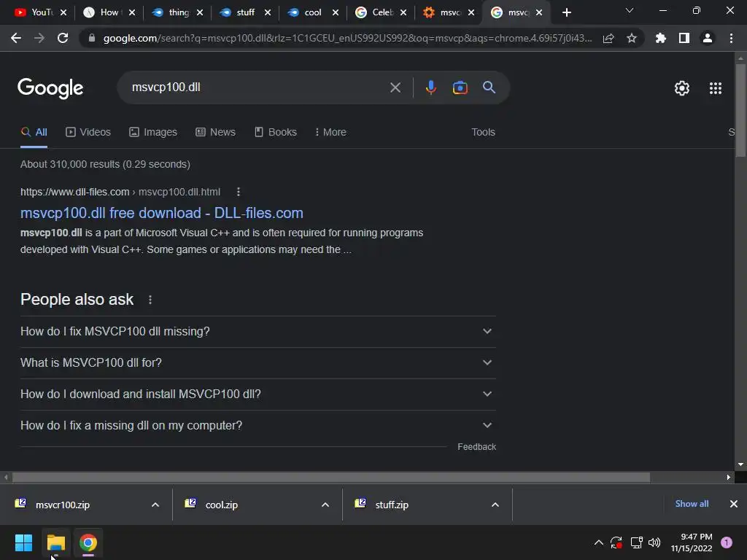Open the Chrome profile avatar

pyautogui.click(x=708, y=38)
